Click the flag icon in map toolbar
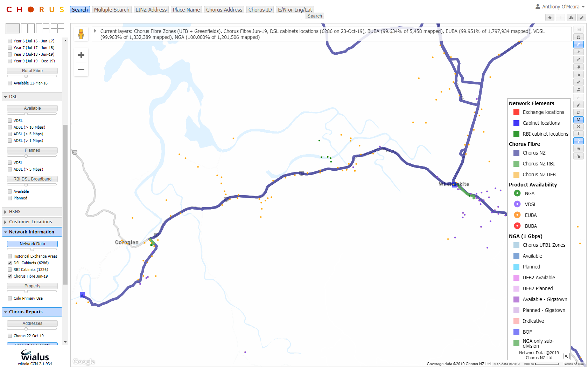Viewport: 588px width, 368px height. pyautogui.click(x=579, y=149)
